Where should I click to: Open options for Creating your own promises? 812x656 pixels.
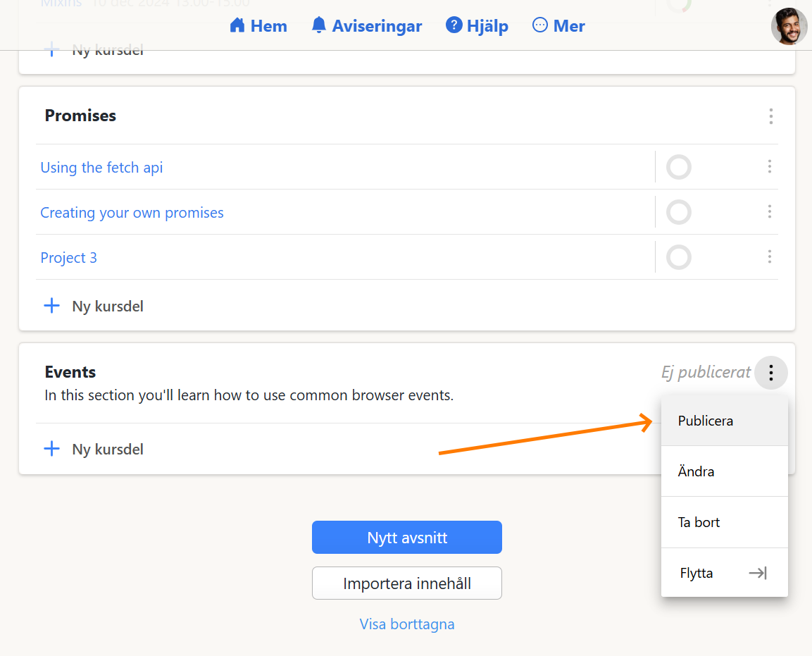(x=769, y=212)
